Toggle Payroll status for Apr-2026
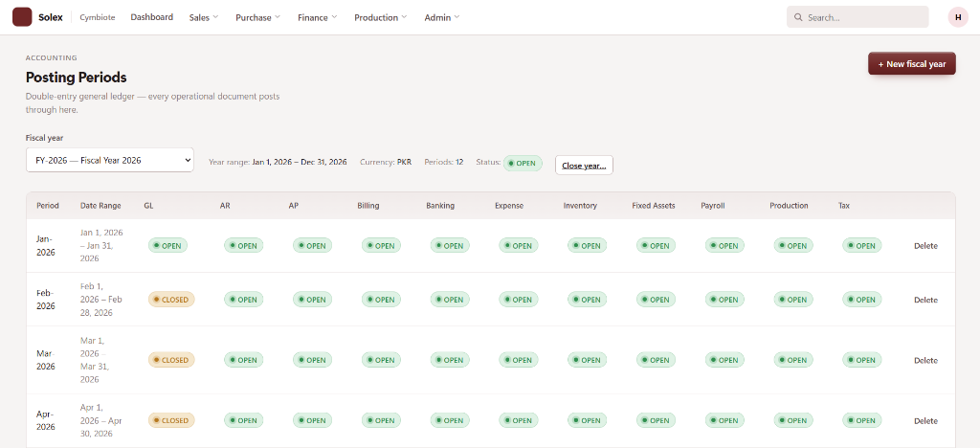 (725, 420)
